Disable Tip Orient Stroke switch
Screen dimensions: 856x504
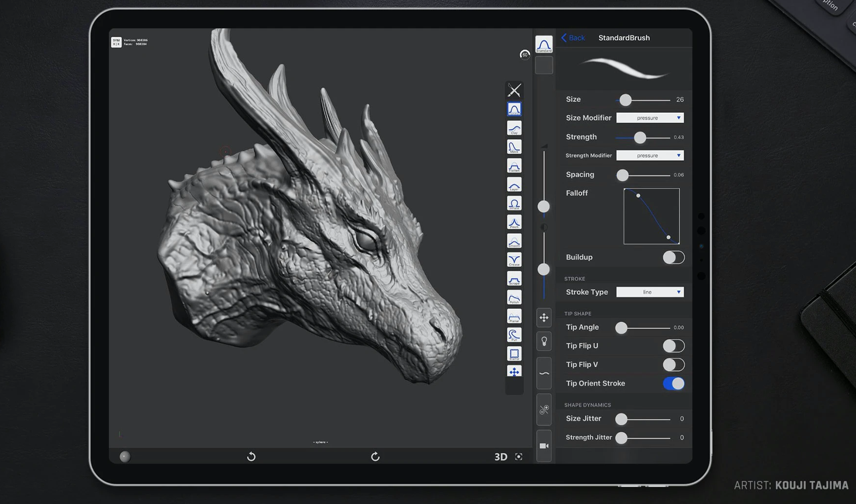pyautogui.click(x=673, y=383)
